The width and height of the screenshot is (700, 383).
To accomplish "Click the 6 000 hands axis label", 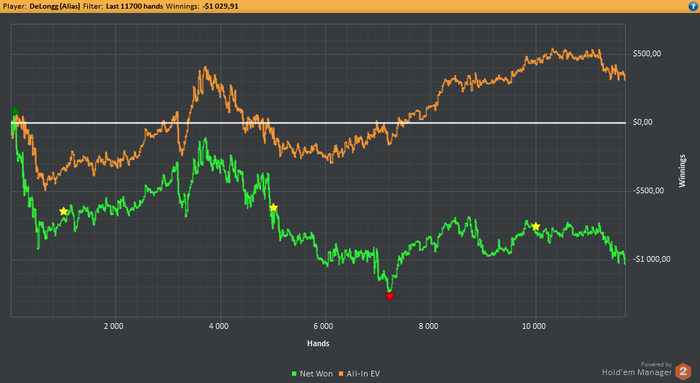I will coord(323,326).
